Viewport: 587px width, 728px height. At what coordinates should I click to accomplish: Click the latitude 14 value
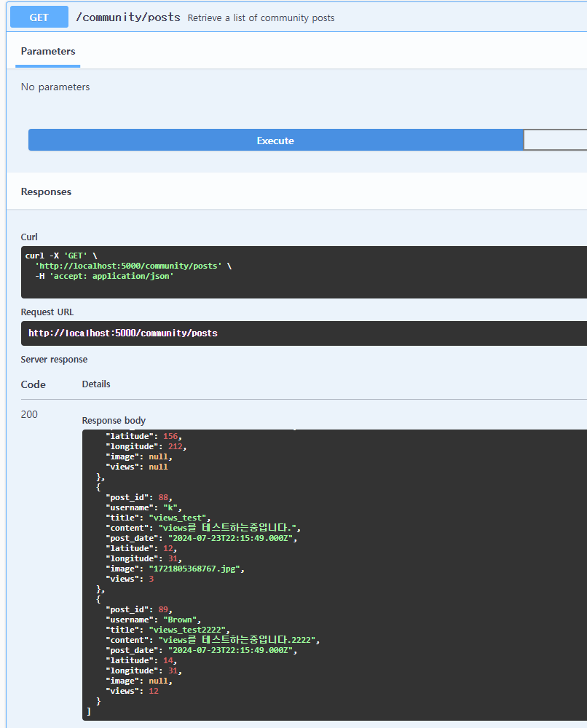[x=168, y=661]
